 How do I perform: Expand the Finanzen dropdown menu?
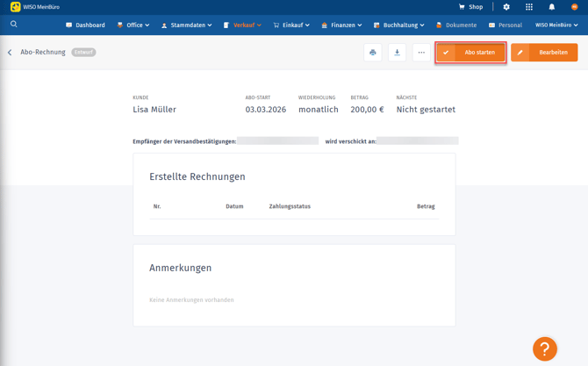click(x=341, y=25)
